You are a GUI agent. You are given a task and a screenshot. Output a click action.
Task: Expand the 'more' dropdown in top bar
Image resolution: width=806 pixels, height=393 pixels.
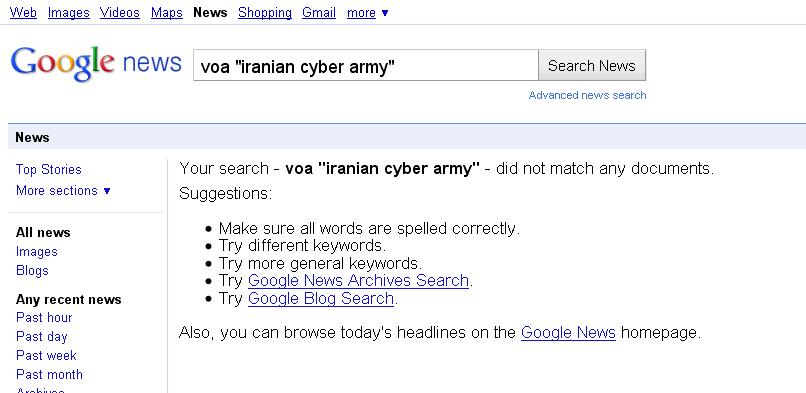[x=368, y=13]
